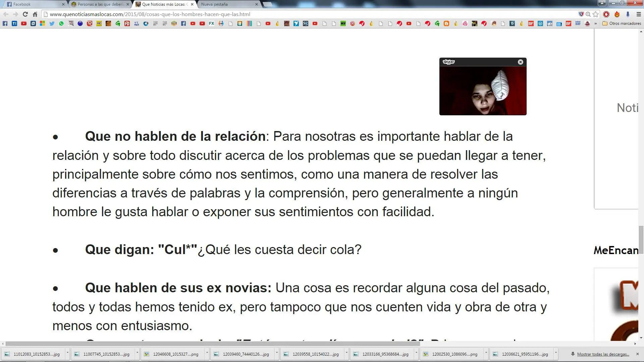Open options arrow for 12033166_95368684 jpg download
This screenshot has height=362, width=644.
(x=416, y=353)
